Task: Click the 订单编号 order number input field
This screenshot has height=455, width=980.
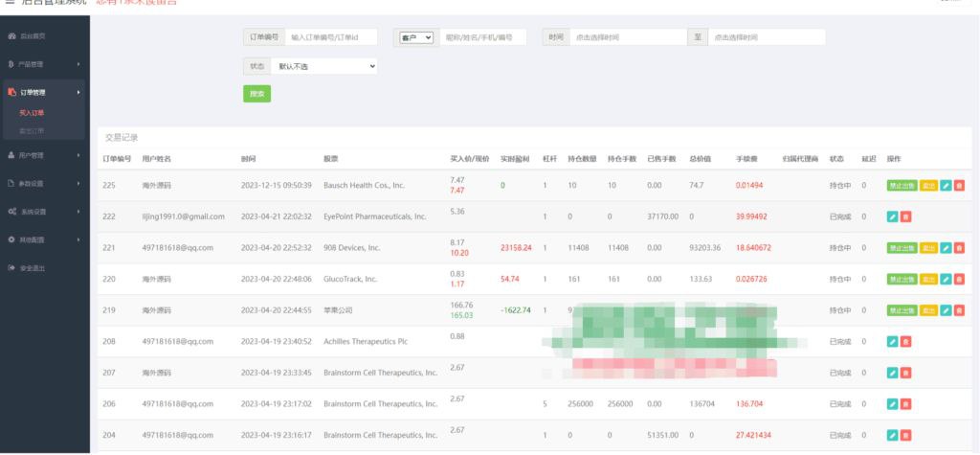Action: coord(331,37)
